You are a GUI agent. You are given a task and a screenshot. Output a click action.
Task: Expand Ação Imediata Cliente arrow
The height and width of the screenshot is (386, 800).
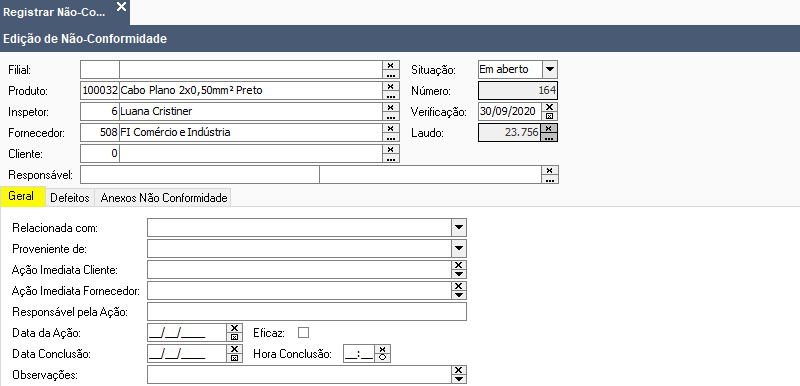click(459, 274)
